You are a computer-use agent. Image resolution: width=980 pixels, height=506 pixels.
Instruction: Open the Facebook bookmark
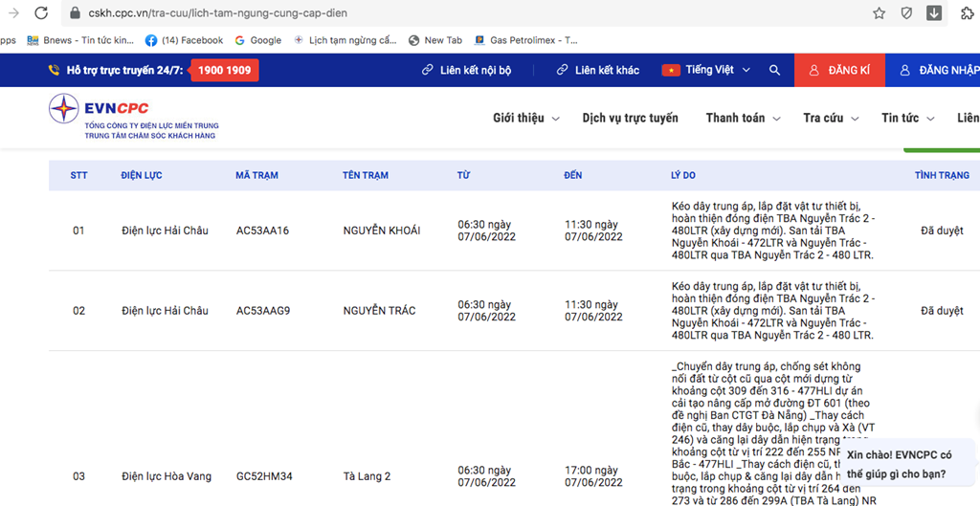[184, 40]
